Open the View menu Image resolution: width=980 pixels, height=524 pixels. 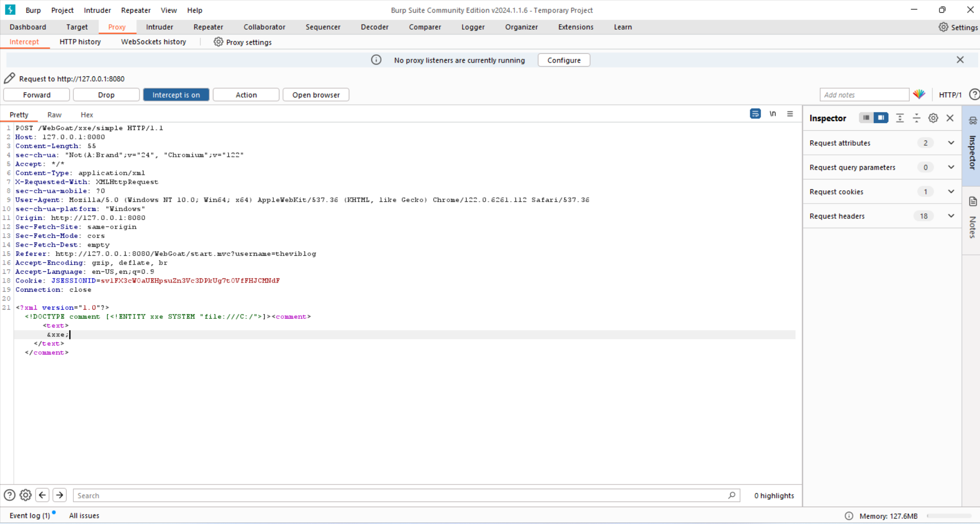(x=169, y=10)
